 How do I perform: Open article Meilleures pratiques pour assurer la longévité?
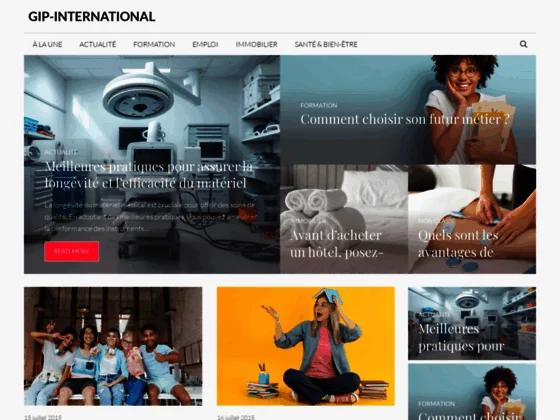click(149, 175)
